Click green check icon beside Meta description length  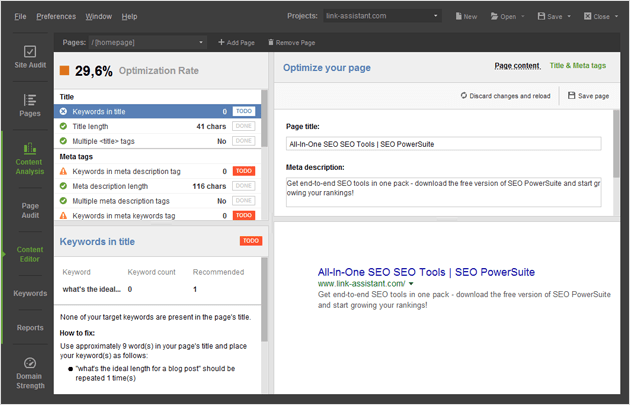coord(63,186)
